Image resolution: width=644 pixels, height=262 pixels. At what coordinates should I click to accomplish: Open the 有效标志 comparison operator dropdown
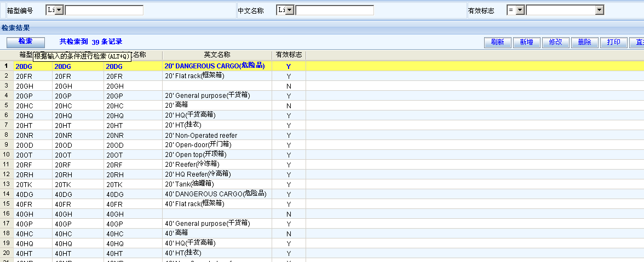[520, 10]
